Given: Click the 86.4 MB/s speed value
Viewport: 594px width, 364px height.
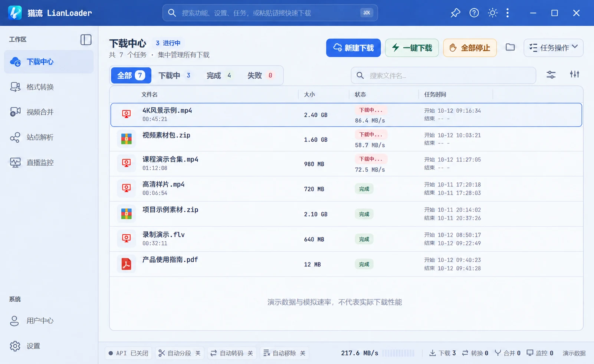Looking at the screenshot, I should tap(370, 120).
